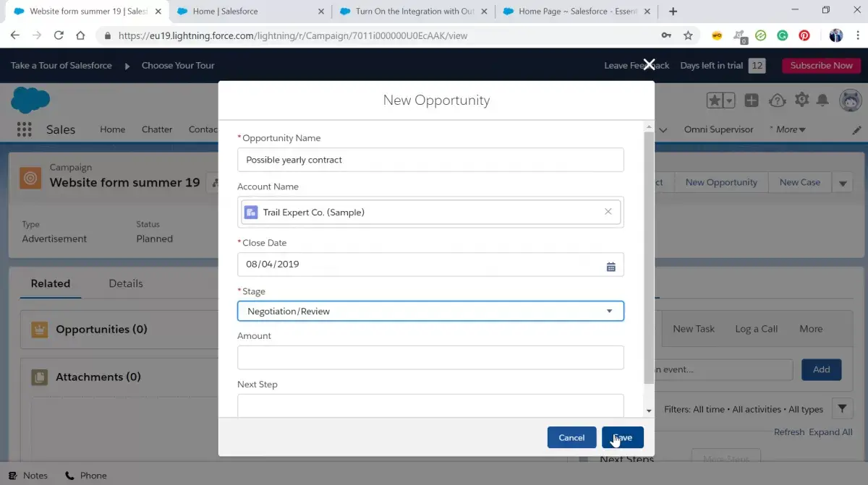Save the new opportunity
This screenshot has width=868, height=485.
[x=622, y=437]
